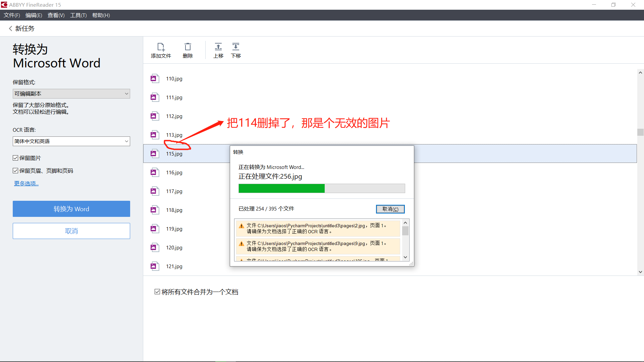This screenshot has width=644, height=362.
Task: Minimize the ABBYY FineReader window
Action: coord(594,5)
